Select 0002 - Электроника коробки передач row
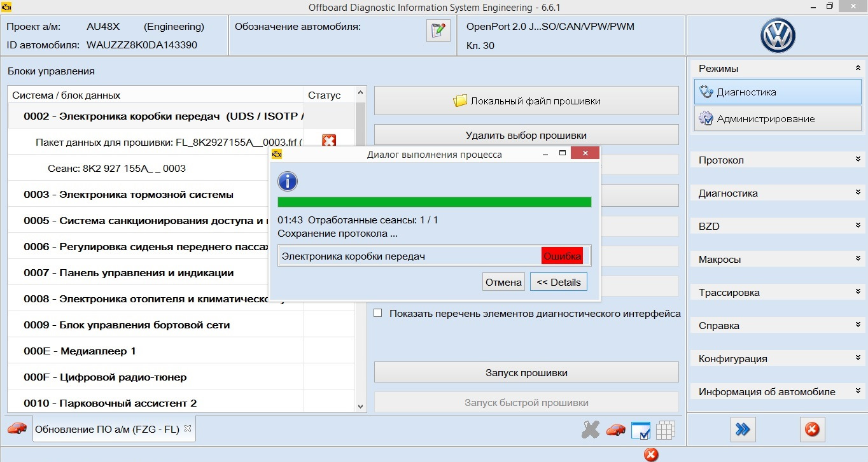Image resolution: width=868 pixels, height=462 pixels. click(x=181, y=116)
